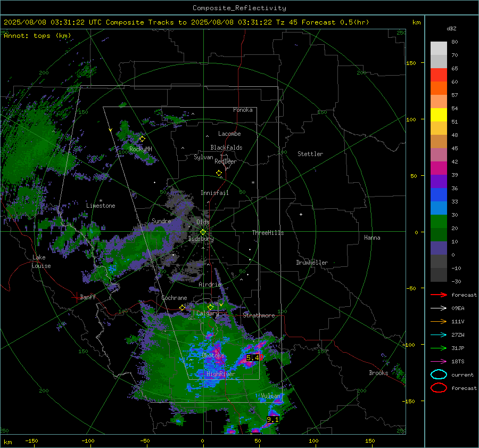
Task: Click the red 60-65 dBZ color swatch
Action: click(439, 75)
